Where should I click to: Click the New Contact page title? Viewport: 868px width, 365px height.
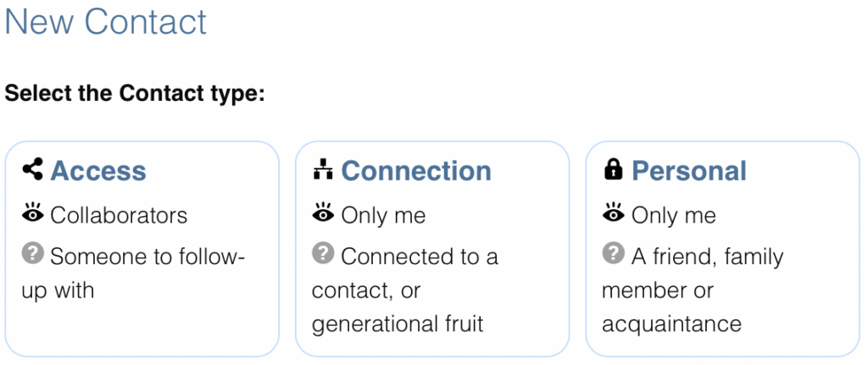click(x=105, y=22)
